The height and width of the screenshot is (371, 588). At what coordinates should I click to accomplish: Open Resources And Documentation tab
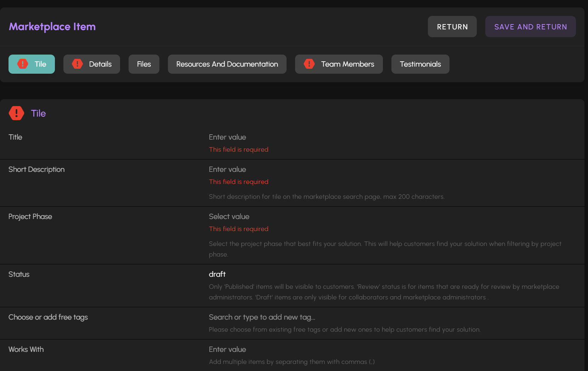coord(227,64)
